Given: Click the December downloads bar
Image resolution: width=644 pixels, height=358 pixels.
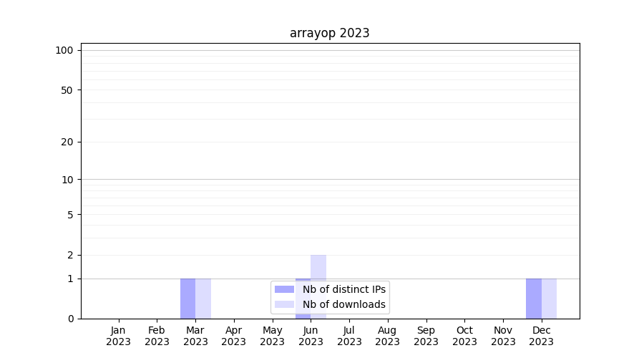Looking at the screenshot, I should pos(549,299).
